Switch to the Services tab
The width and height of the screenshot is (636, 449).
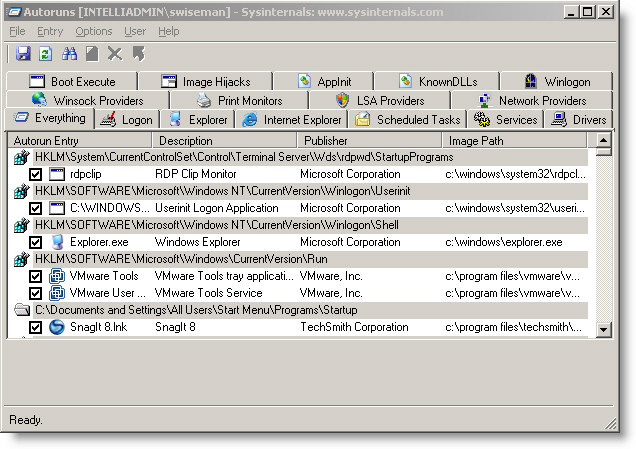pyautogui.click(x=505, y=120)
